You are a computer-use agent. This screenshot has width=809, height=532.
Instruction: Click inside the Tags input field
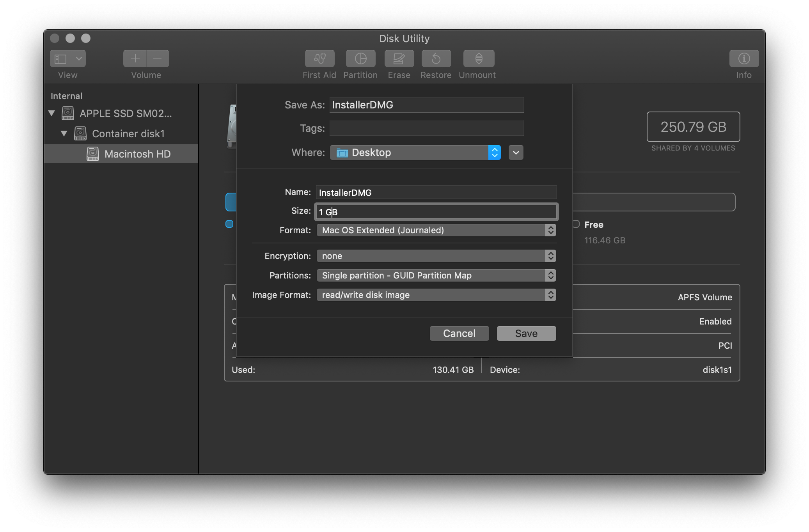426,128
